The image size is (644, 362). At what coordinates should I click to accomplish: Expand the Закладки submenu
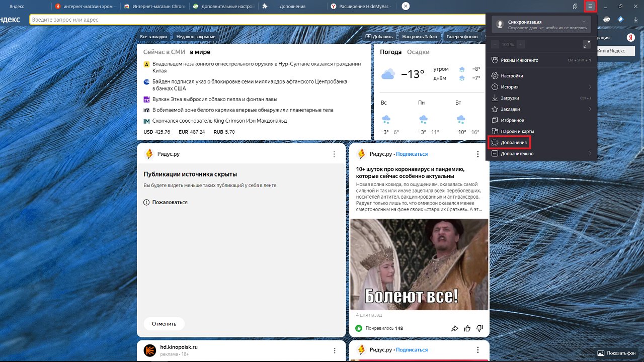pos(541,109)
